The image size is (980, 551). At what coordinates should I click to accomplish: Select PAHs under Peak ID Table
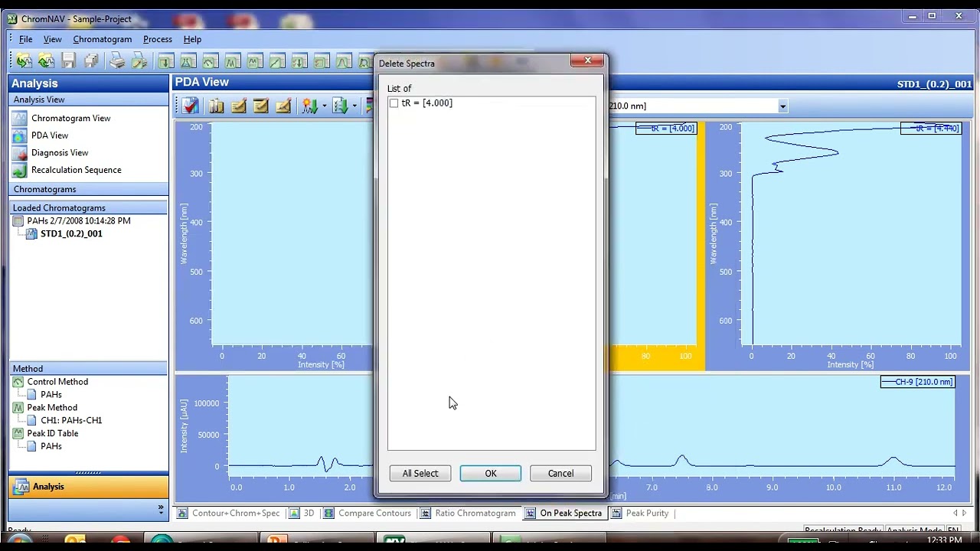click(51, 447)
